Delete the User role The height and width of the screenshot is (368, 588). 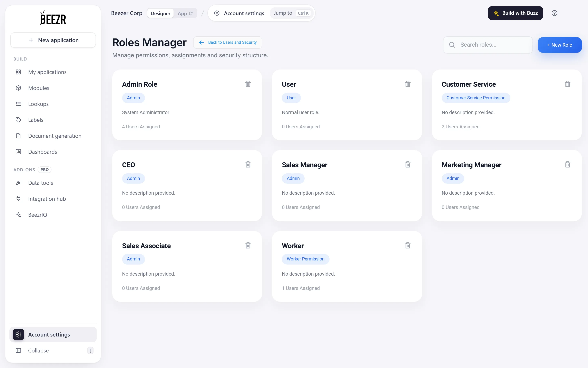(x=408, y=84)
